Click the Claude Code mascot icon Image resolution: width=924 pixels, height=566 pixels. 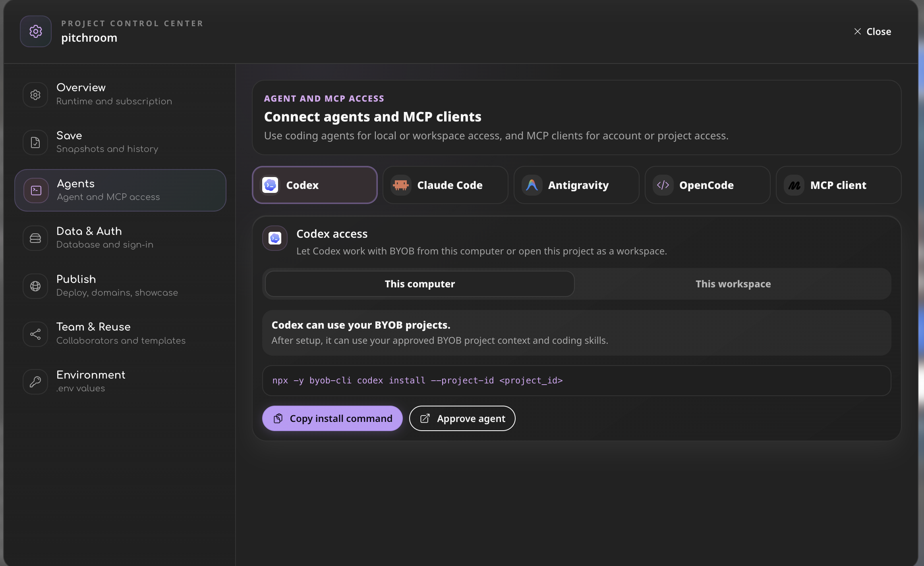click(401, 185)
